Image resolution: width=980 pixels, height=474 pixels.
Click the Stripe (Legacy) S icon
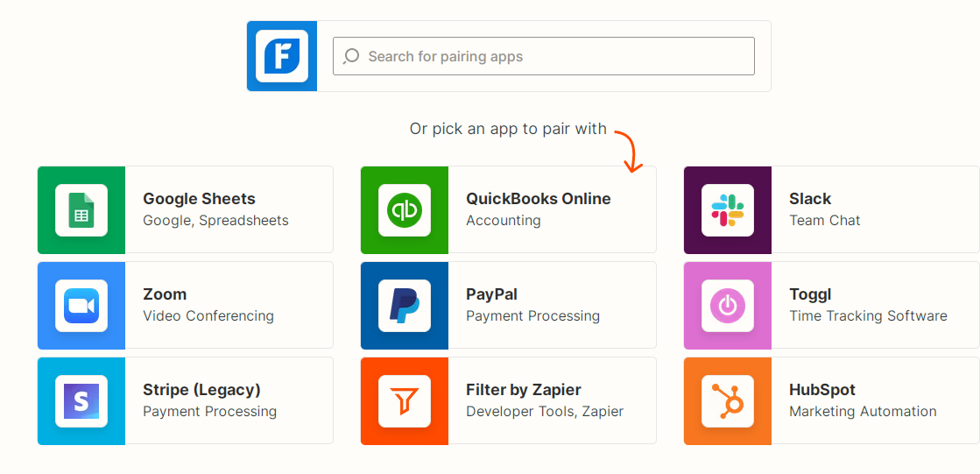[x=81, y=401]
